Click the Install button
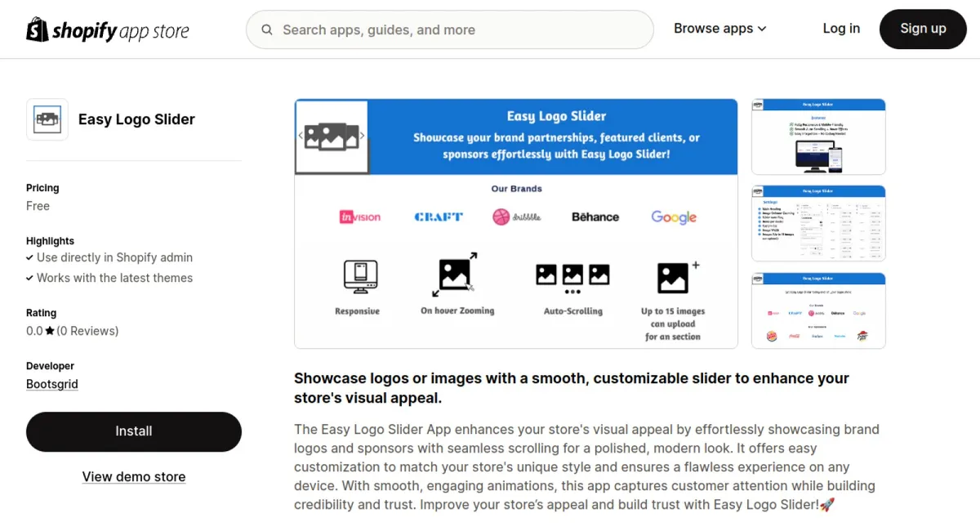Screen dimensions: 980x531 (134, 431)
